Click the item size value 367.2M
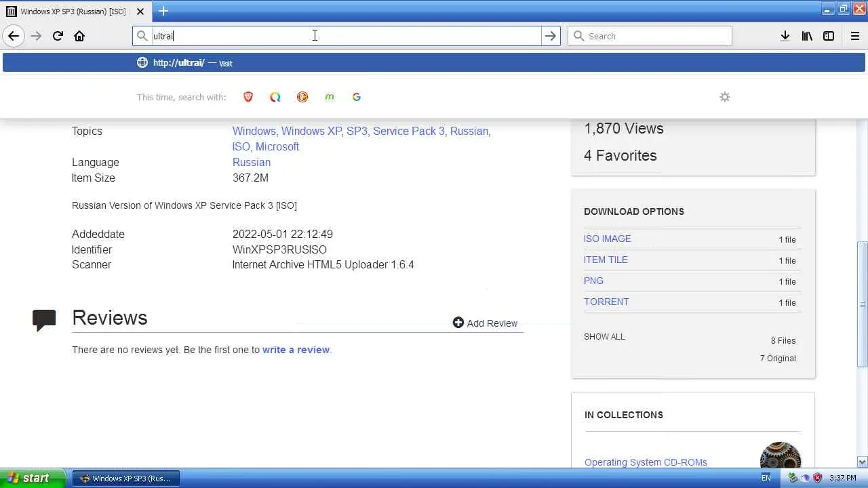The image size is (868, 488). (250, 178)
